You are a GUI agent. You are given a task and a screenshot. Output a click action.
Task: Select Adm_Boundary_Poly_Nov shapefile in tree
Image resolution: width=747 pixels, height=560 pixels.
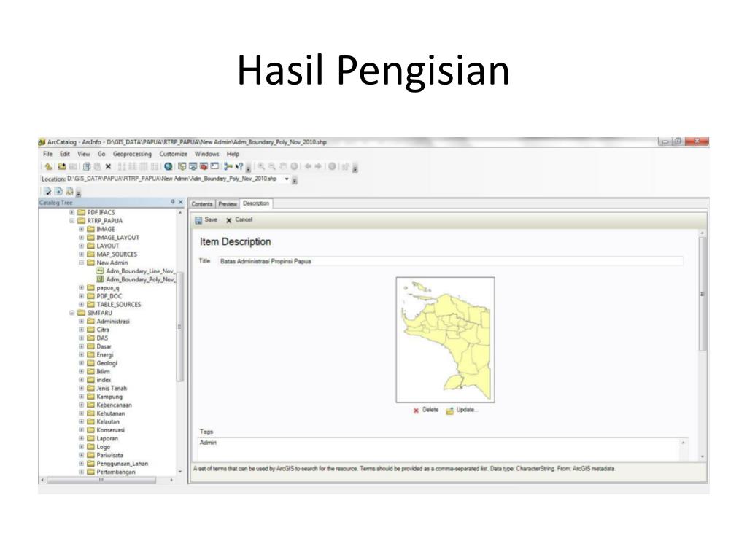click(x=135, y=279)
